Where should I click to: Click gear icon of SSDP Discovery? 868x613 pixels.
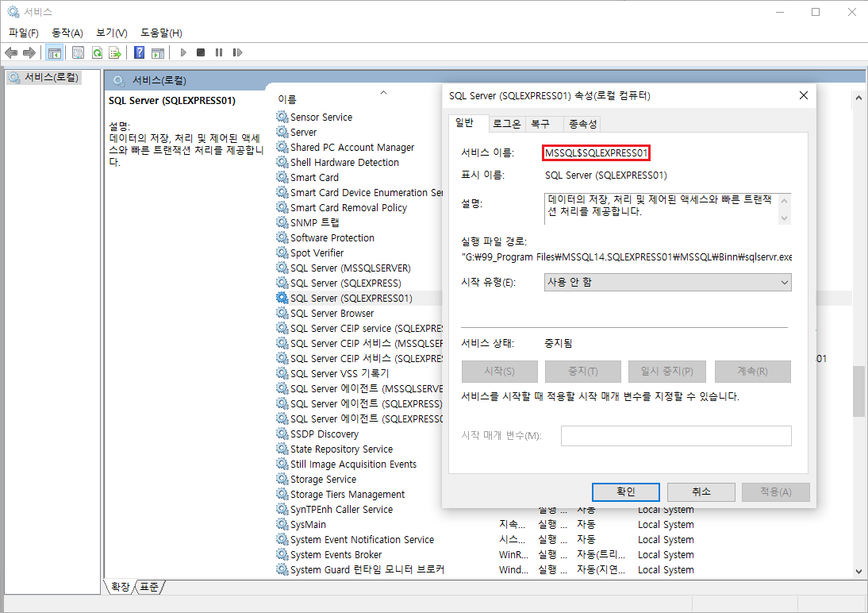point(282,434)
